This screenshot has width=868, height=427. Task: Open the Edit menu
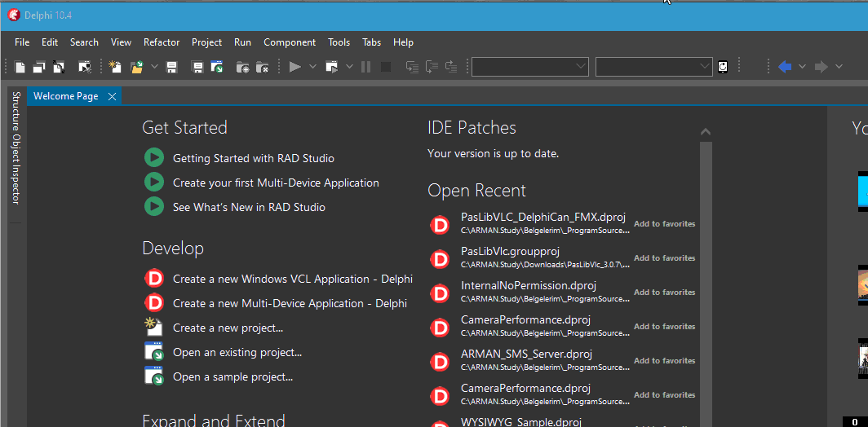50,42
